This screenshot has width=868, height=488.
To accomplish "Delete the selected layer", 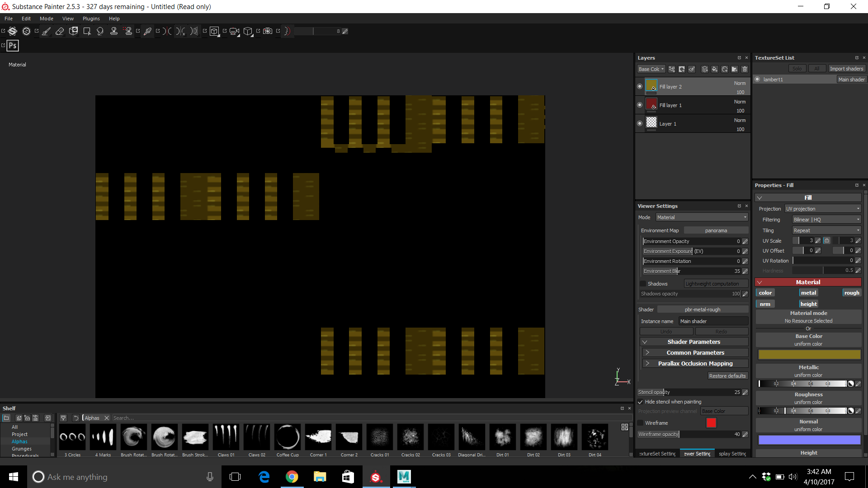I will [745, 69].
